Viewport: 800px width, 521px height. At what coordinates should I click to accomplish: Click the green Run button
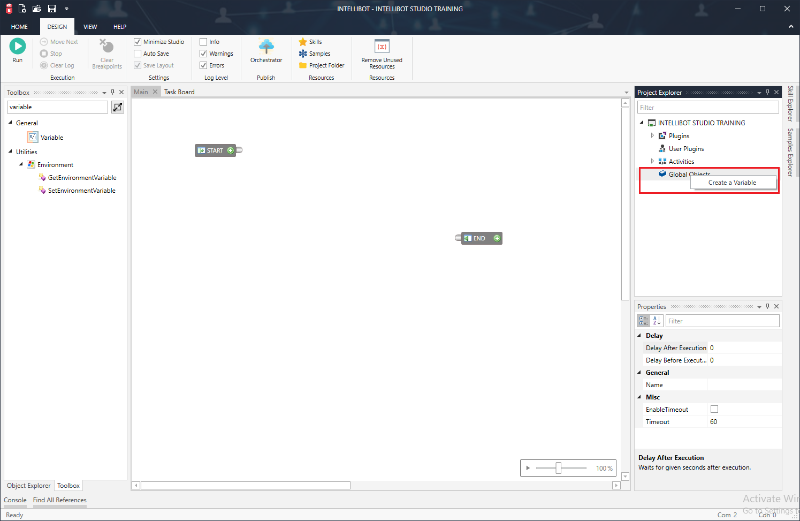click(x=17, y=46)
